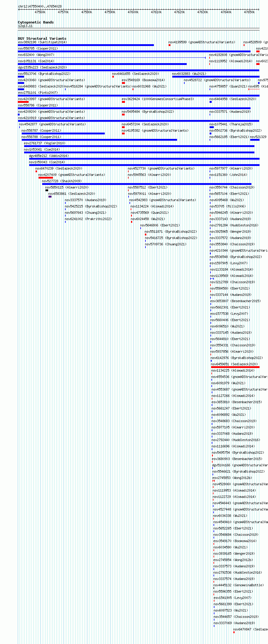Click nsv2791284 (Huddleston2016) label
The width and height of the screenshot is (268, 644).
point(234,225)
